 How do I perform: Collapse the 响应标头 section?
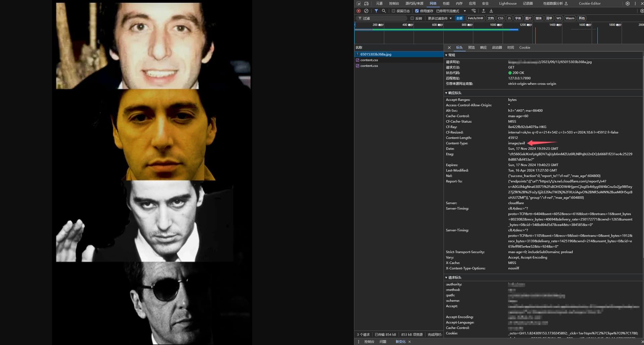(454, 93)
